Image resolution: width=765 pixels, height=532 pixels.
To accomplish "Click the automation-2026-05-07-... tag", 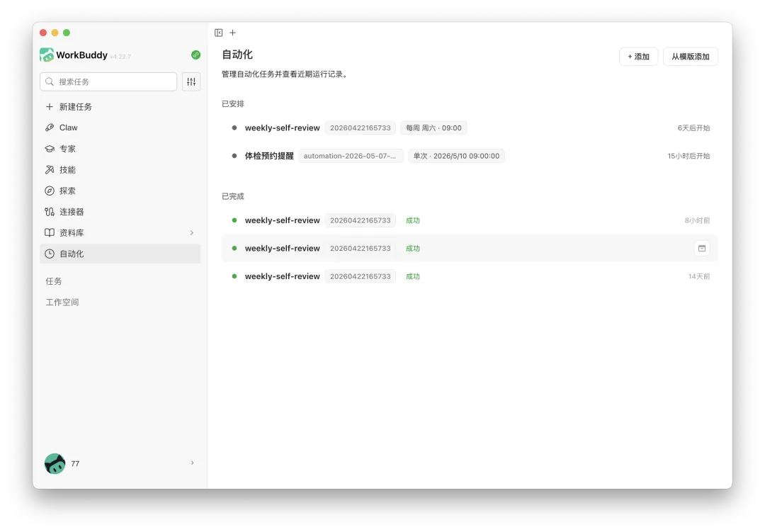I will click(x=351, y=156).
